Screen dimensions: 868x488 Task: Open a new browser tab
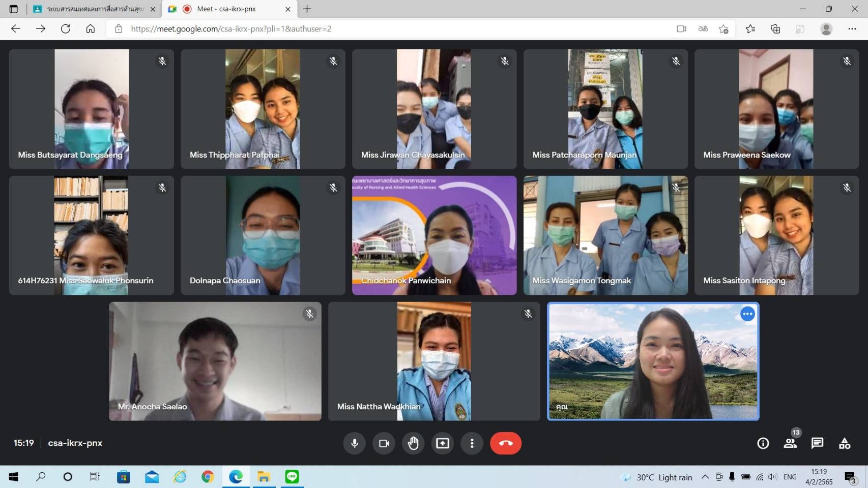[307, 9]
